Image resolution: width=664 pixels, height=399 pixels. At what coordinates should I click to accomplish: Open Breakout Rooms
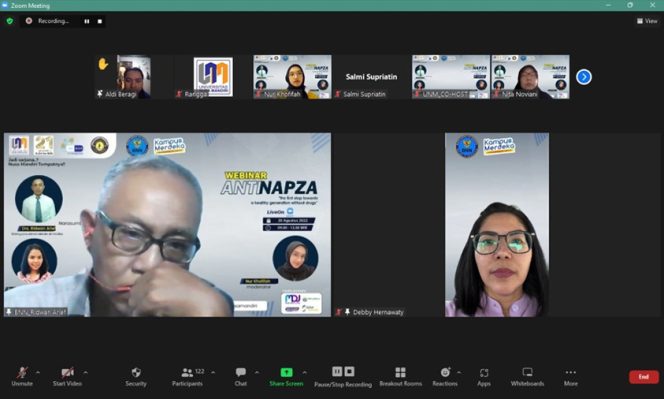coord(401,376)
